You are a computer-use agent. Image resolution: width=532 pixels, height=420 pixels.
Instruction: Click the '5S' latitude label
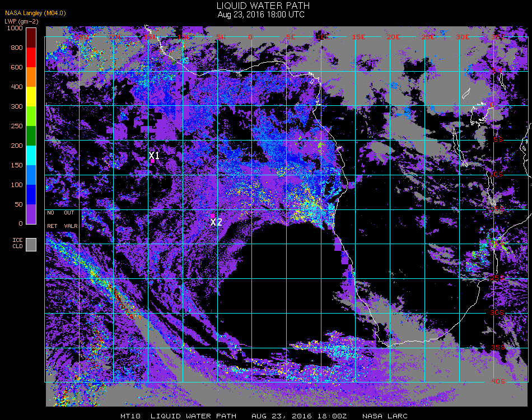498,140
